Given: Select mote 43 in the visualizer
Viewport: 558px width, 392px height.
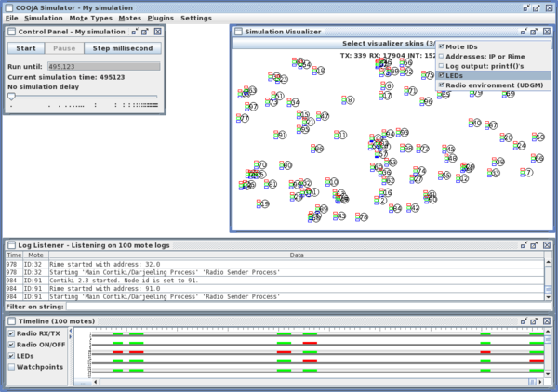Looking at the screenshot, I should (341, 216).
